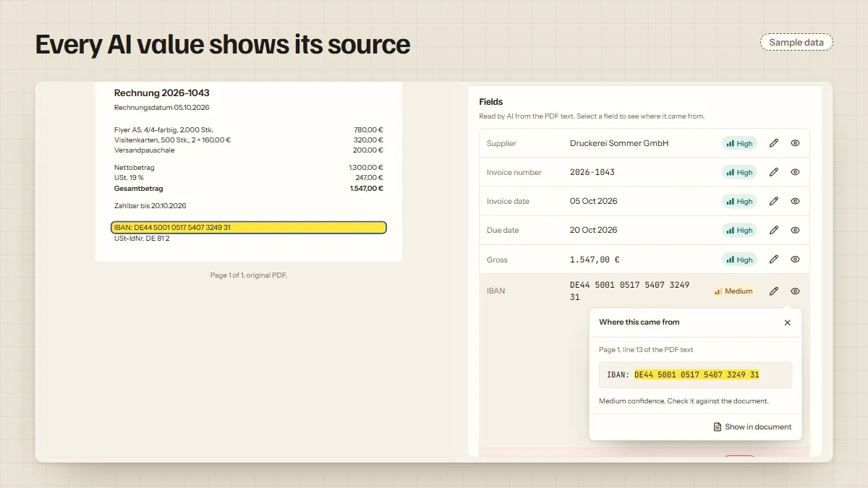Click Show in document button
868x488 pixels.
click(752, 427)
